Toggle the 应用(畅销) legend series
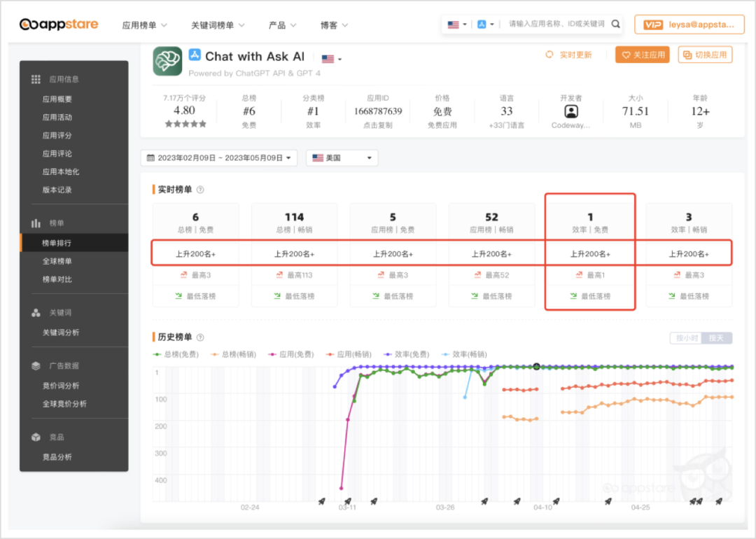 (349, 354)
